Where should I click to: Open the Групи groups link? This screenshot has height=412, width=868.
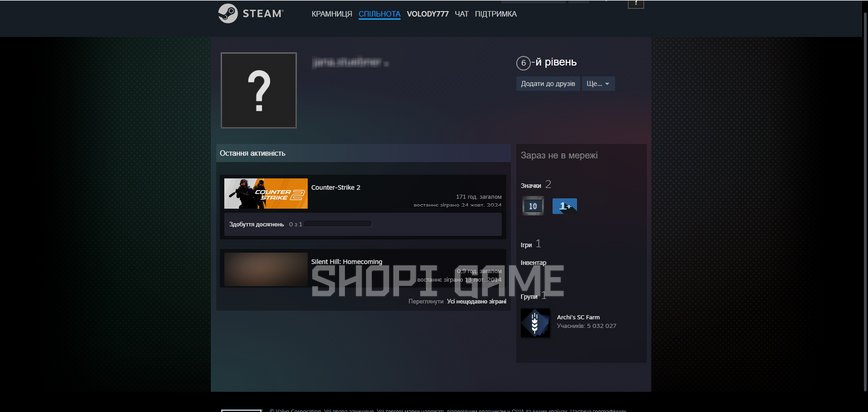[x=529, y=297]
